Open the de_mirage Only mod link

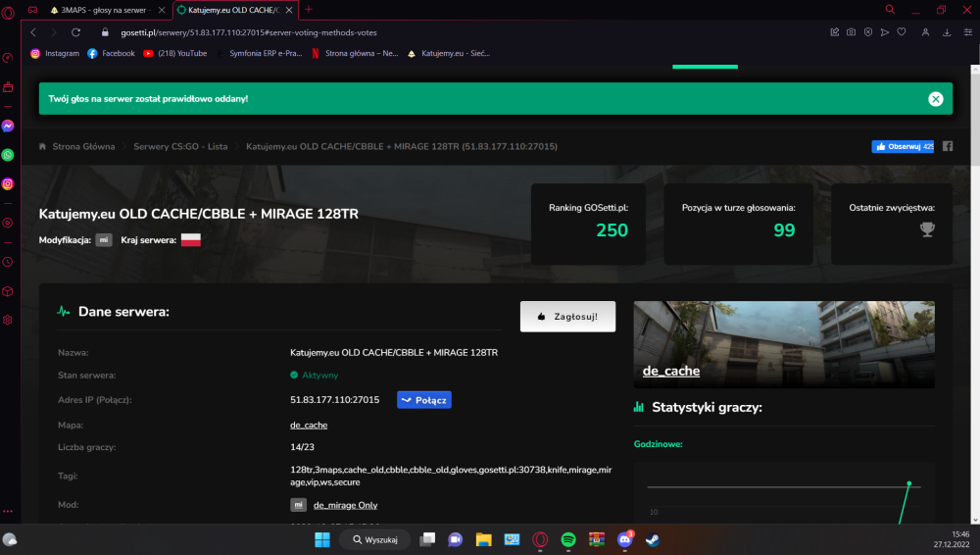(345, 505)
